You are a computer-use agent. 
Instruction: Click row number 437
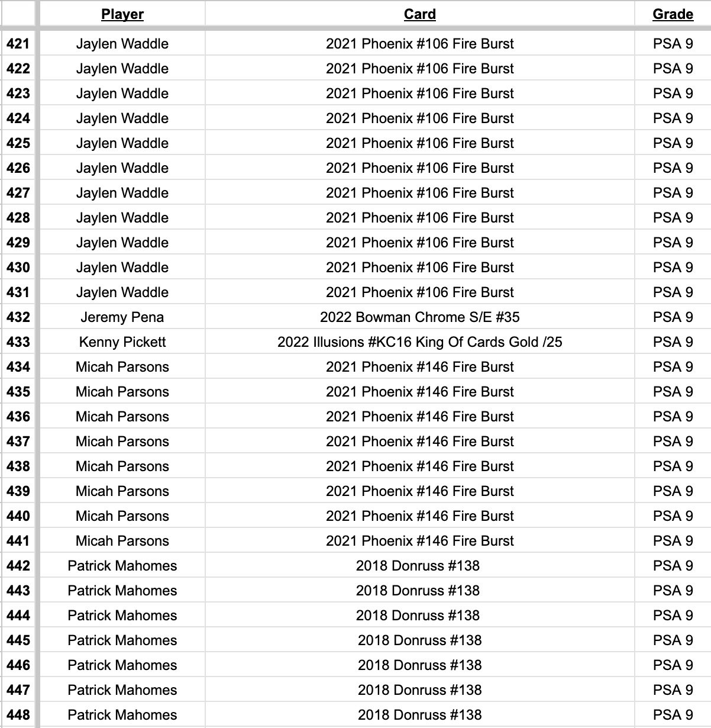click(x=18, y=442)
